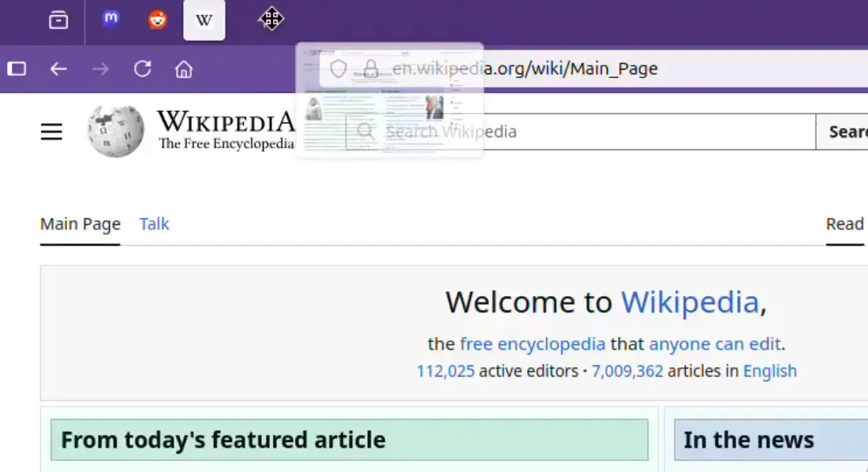
Task: Click the tracking protection shield icon
Action: click(x=338, y=69)
